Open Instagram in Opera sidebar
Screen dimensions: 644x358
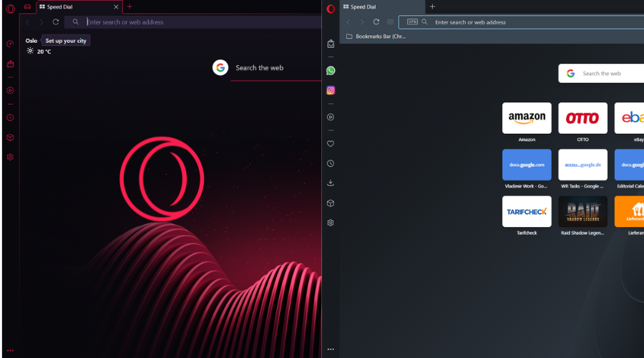pos(331,90)
